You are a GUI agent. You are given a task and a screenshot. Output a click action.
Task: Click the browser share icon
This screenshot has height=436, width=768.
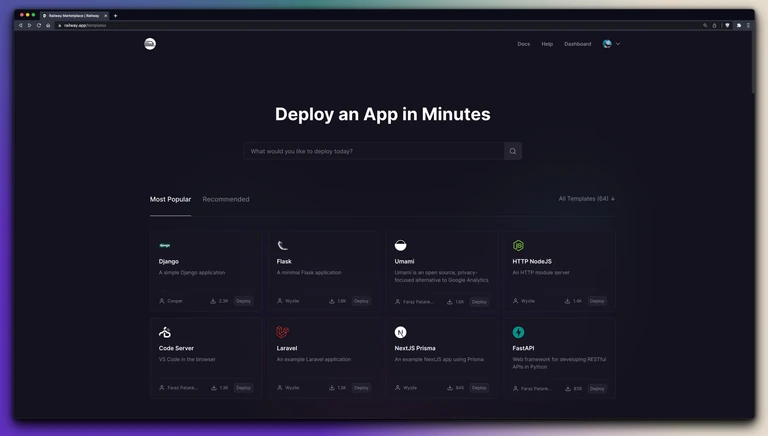(714, 25)
